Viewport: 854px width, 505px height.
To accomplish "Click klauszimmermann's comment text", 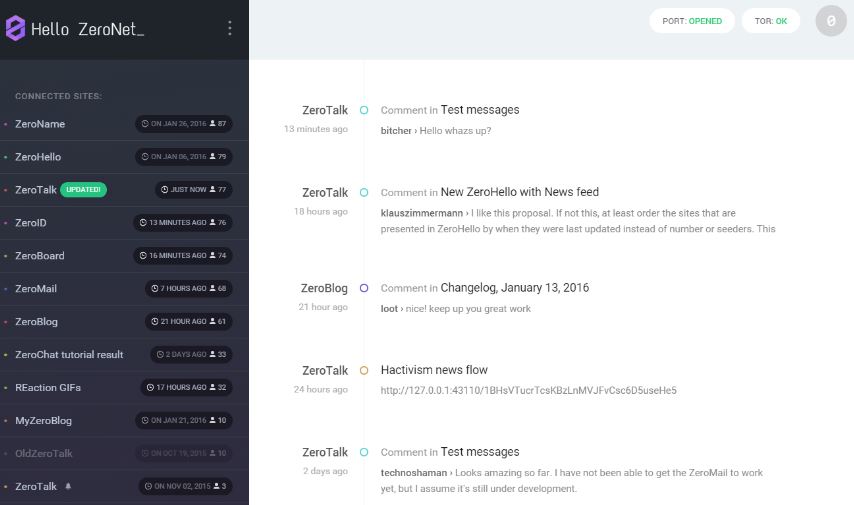I will click(577, 221).
